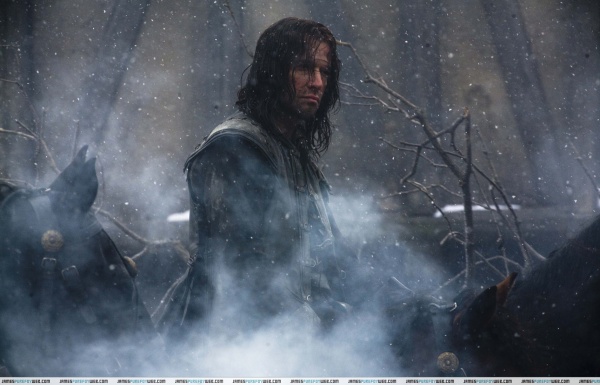Viewport: 600px width, 385px height.
Task: Click the round brass medallion near bottom right horse
Action: click(x=448, y=362)
